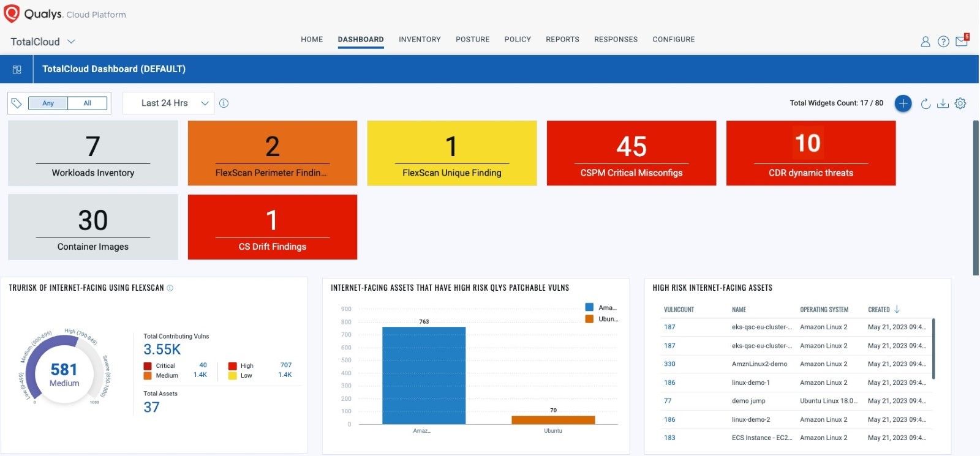Screen dimensions: 980x456
Task: Click the info icon next to time range
Action: click(224, 103)
